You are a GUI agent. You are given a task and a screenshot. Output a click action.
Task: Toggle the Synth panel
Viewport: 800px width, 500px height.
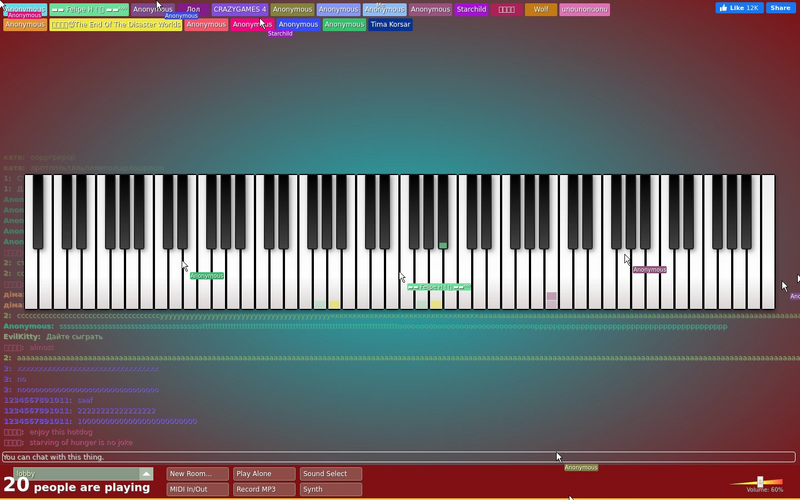click(331, 489)
